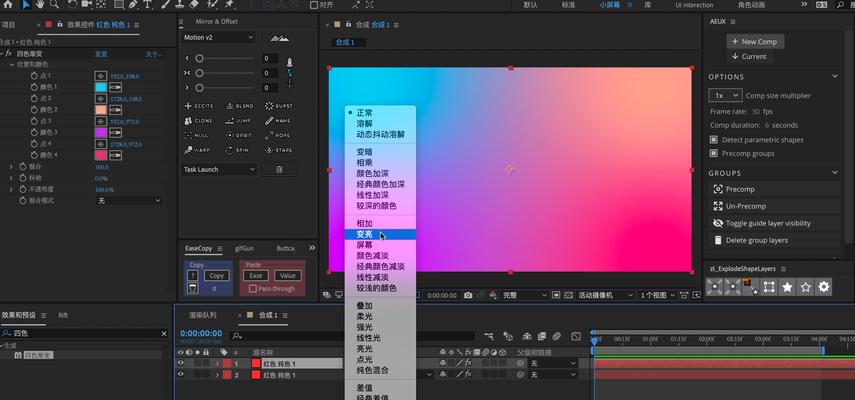Select the Eraser tool
The image size is (855, 400).
[x=195, y=4]
